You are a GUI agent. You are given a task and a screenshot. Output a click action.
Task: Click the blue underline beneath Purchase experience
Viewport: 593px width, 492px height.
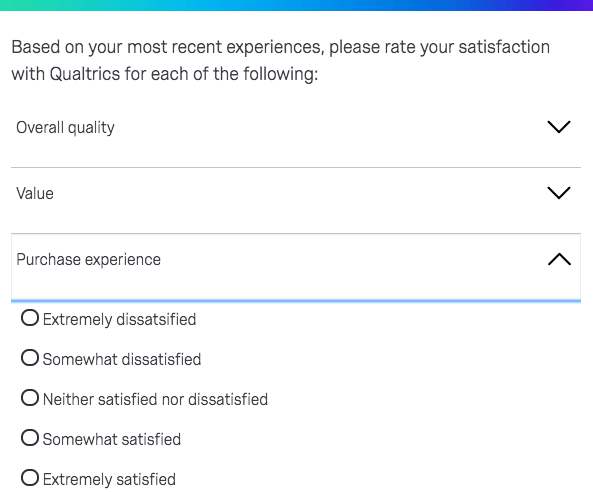[x=296, y=301]
